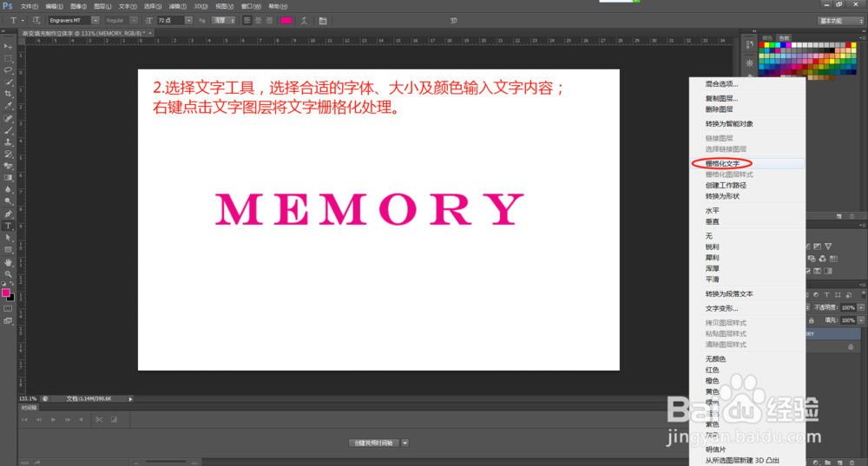Open the fill 100% dropdown arrow
868x466 pixels.
861,320
